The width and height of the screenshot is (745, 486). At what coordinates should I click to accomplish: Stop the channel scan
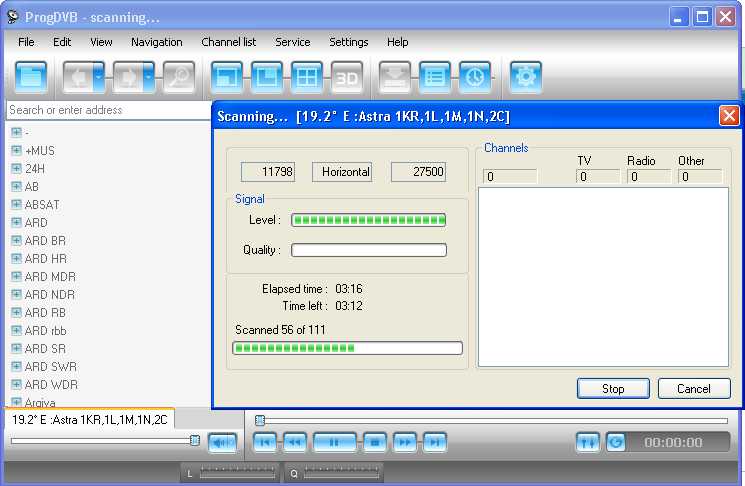613,389
